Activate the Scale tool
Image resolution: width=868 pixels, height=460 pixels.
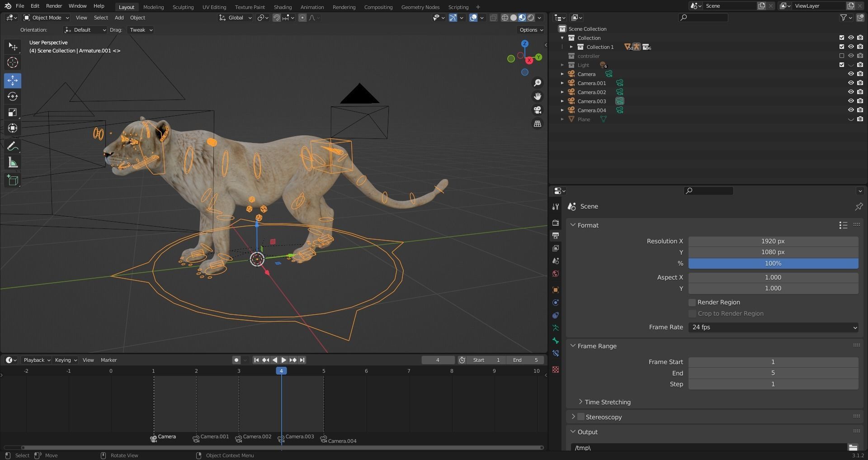click(13, 112)
